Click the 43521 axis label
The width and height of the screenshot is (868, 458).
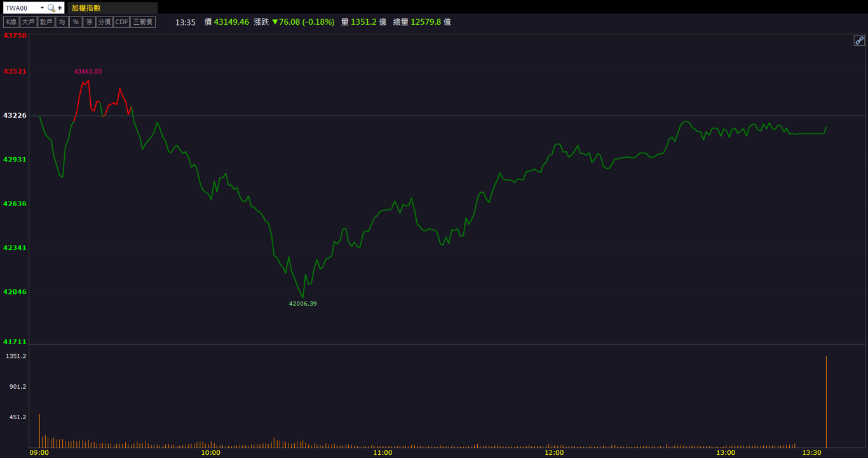[x=15, y=71]
